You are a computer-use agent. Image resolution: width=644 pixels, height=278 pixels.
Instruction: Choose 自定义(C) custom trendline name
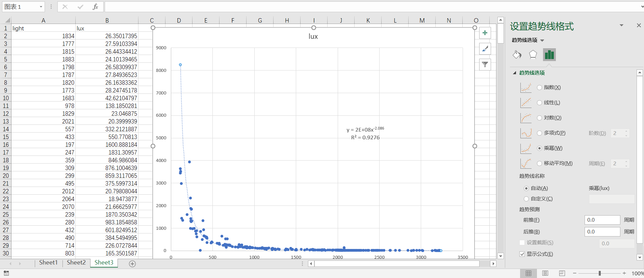[526, 199]
